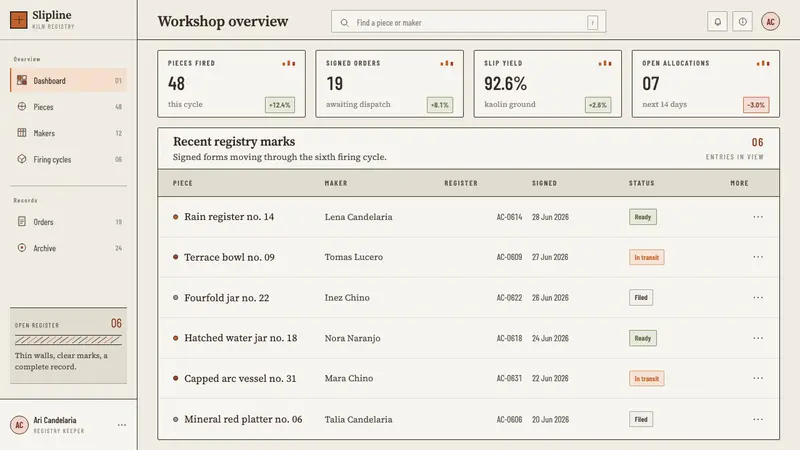The height and width of the screenshot is (450, 800).
Task: Go to Firing cycles in sidebar
Action: (x=68, y=159)
